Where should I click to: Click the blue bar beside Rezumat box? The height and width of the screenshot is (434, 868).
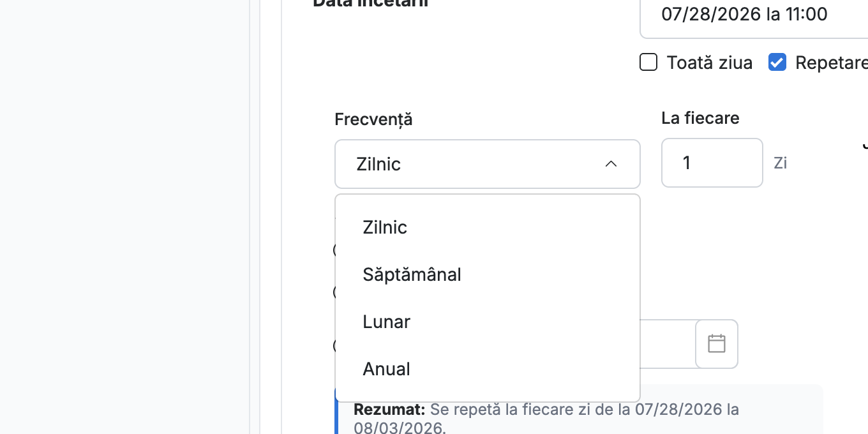(x=336, y=409)
